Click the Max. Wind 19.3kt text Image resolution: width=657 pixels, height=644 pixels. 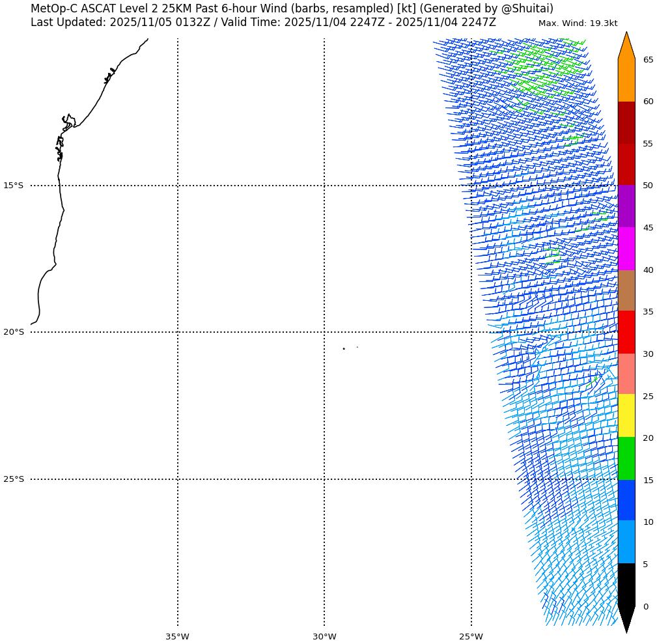point(578,23)
